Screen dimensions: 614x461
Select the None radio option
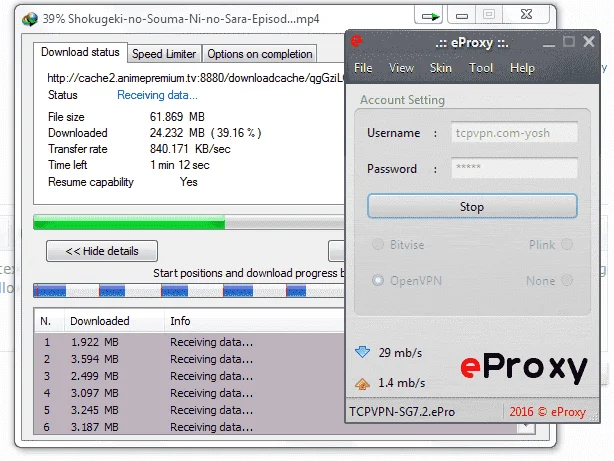(567, 280)
